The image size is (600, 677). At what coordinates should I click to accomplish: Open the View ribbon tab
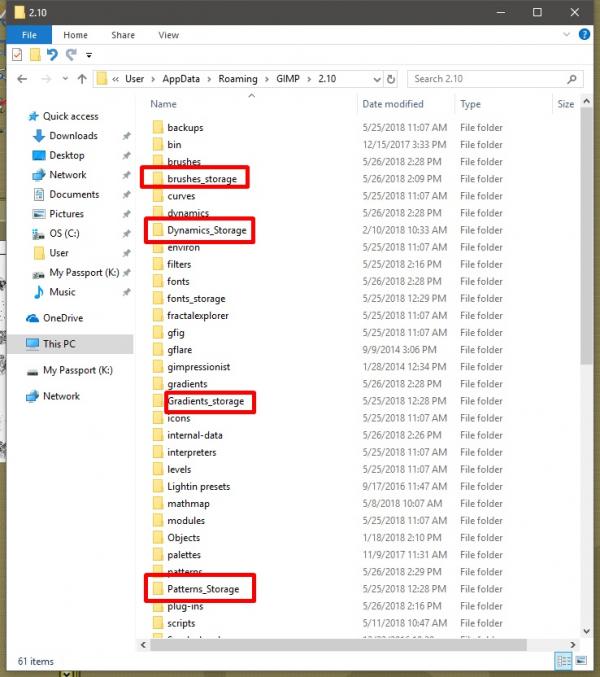point(168,35)
